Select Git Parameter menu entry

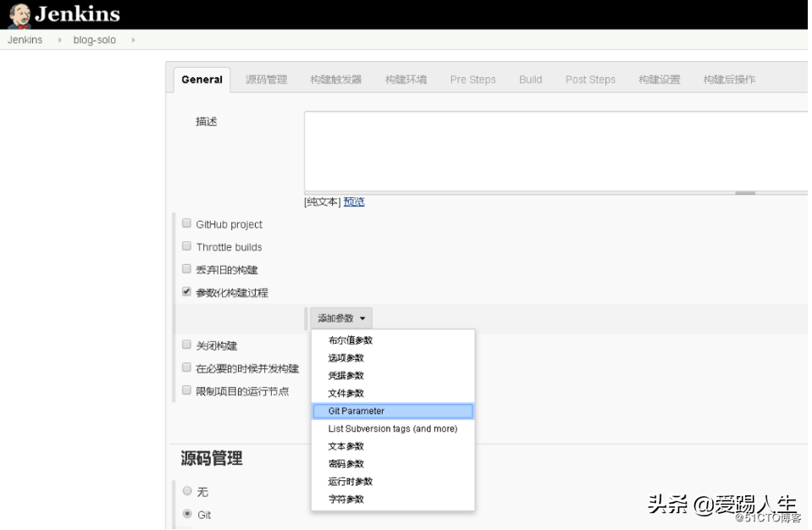tap(393, 411)
